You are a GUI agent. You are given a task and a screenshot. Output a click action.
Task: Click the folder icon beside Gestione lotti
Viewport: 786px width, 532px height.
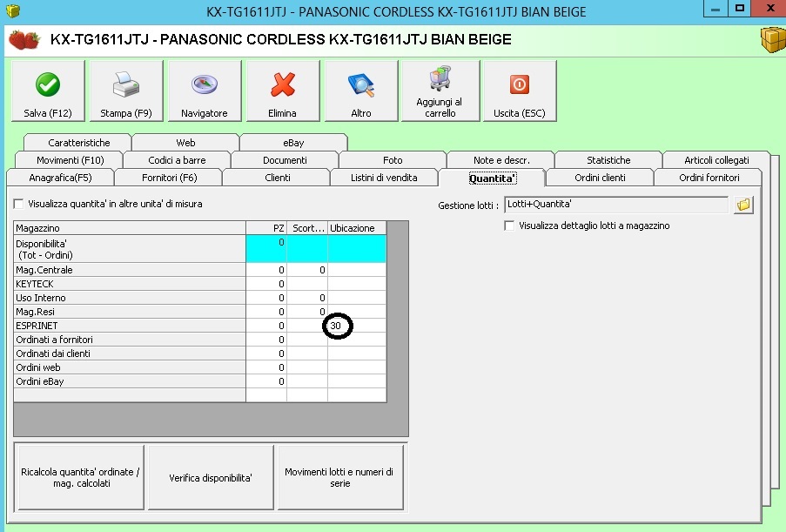[743, 205]
